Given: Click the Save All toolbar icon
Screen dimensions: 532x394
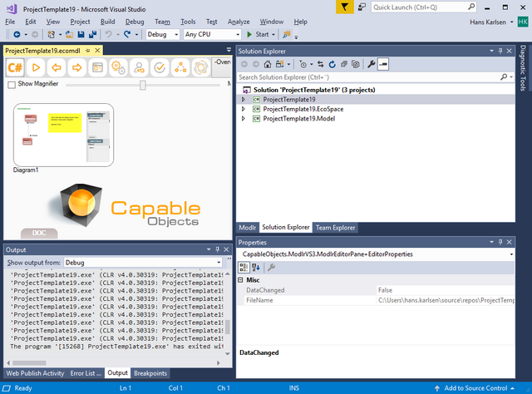Looking at the screenshot, I should tap(92, 34).
